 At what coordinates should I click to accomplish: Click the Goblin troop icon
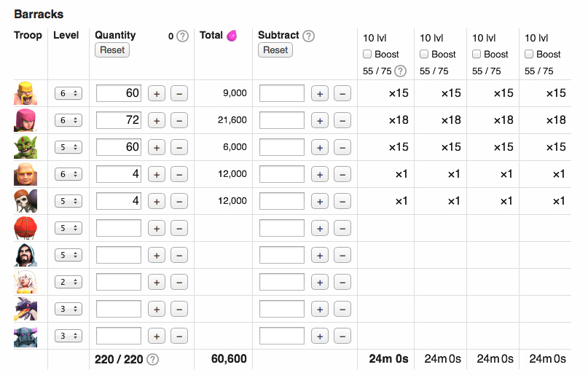[26, 147]
